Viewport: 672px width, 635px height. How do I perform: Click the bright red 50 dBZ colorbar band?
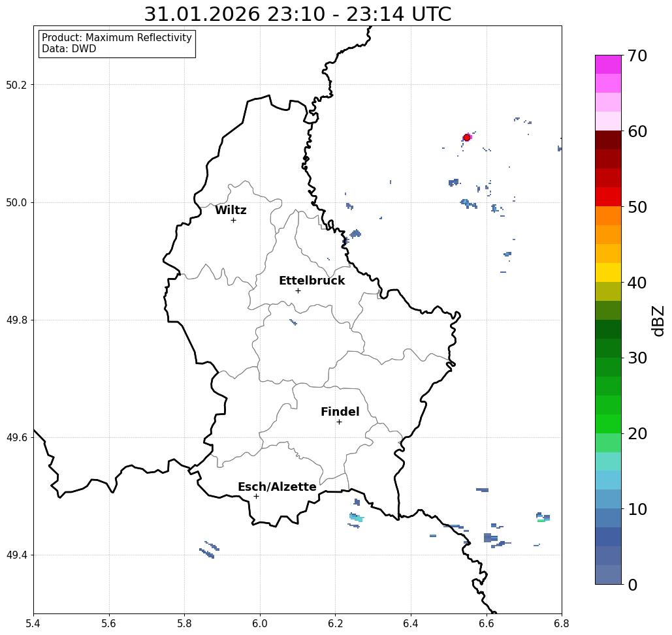(608, 197)
